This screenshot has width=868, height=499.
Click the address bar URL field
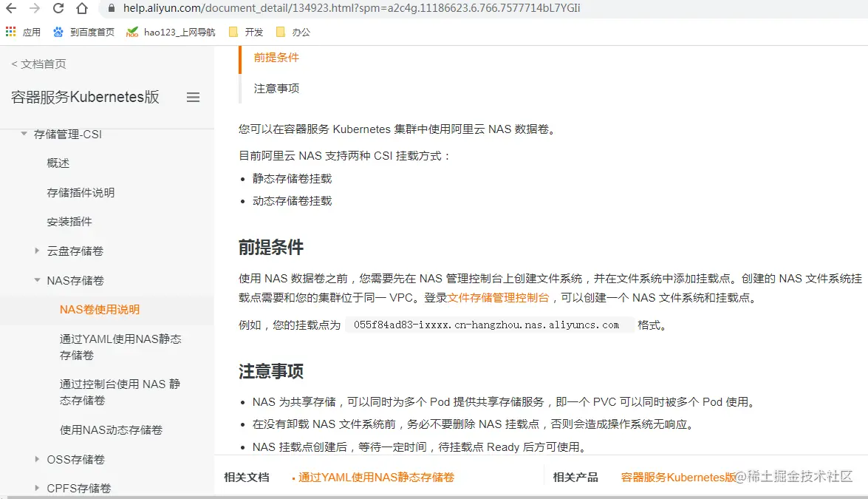(352, 8)
